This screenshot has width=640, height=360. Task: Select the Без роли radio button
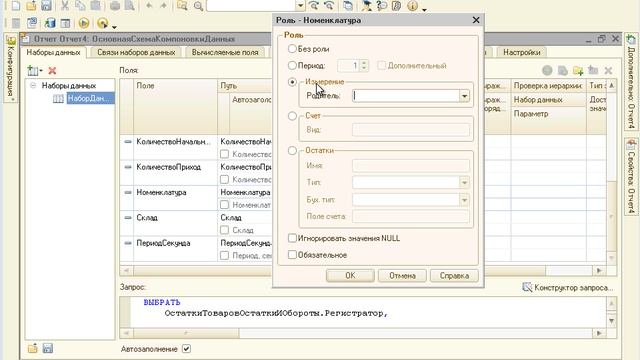coord(292,49)
